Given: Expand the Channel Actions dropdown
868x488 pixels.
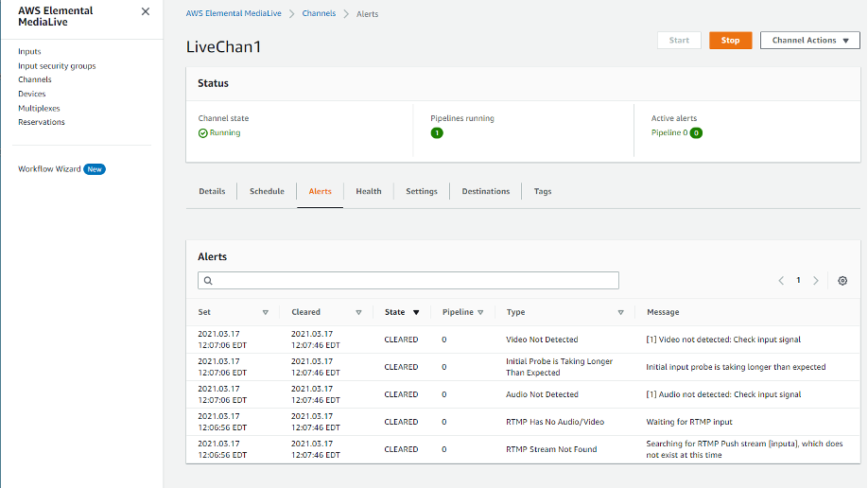Looking at the screenshot, I should click(809, 41).
